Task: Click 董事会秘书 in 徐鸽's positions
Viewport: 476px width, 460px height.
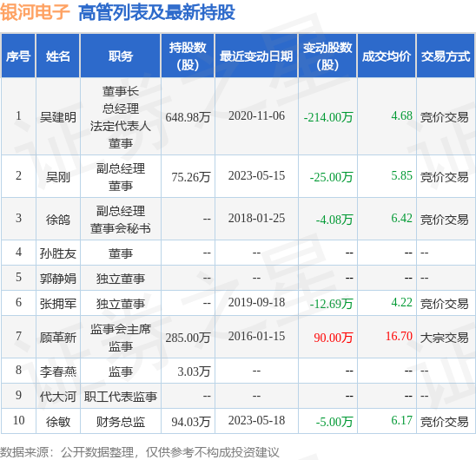Action: (x=121, y=228)
